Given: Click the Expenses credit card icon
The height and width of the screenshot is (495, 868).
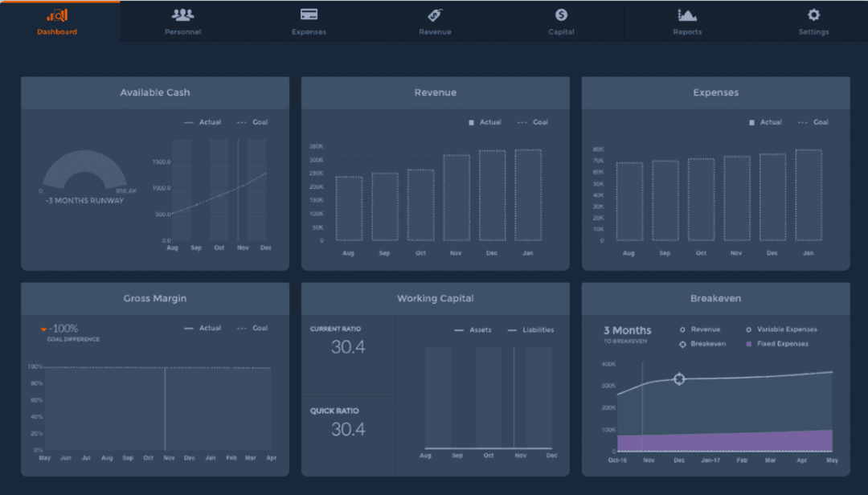Looking at the screenshot, I should click(309, 14).
